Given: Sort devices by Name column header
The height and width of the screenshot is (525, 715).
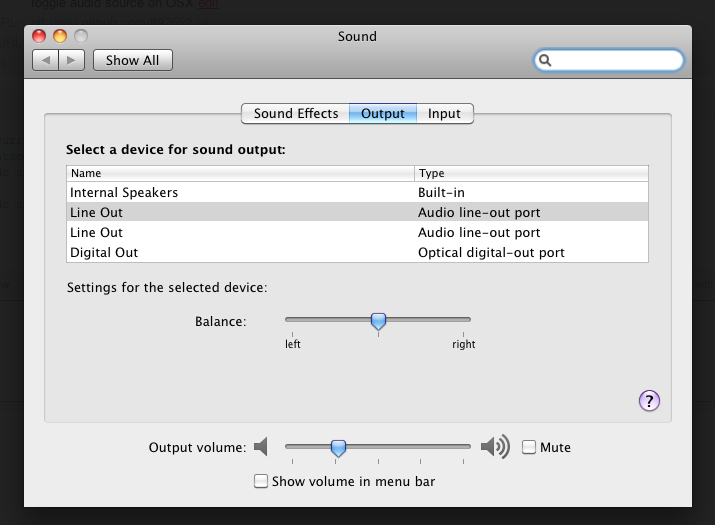Looking at the screenshot, I should [x=240, y=173].
